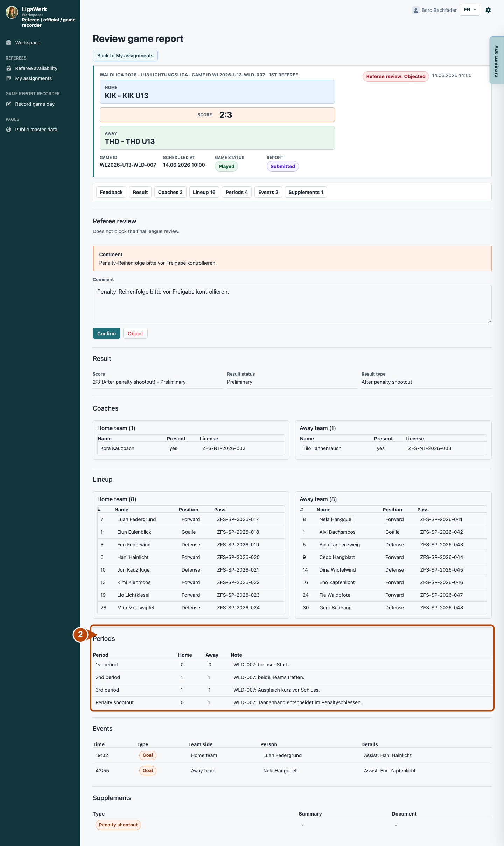Jump to the Result section tab
Image resolution: width=504 pixels, height=846 pixels.
click(x=140, y=192)
